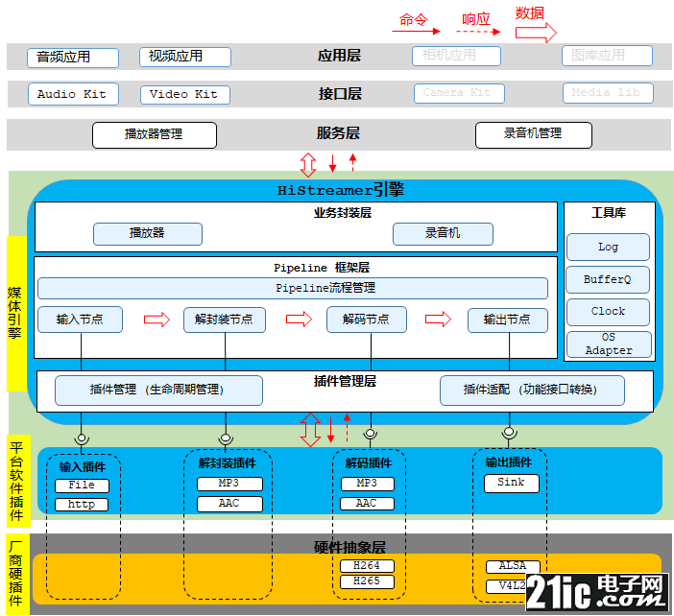Select the 插件管理层 heading
674x616 pixels.
coord(345,382)
